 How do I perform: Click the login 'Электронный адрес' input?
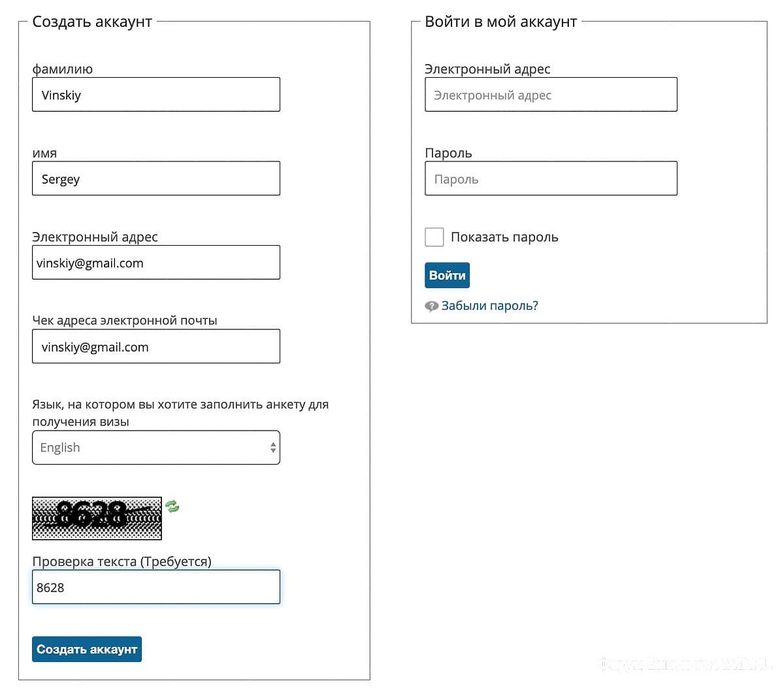(551, 95)
